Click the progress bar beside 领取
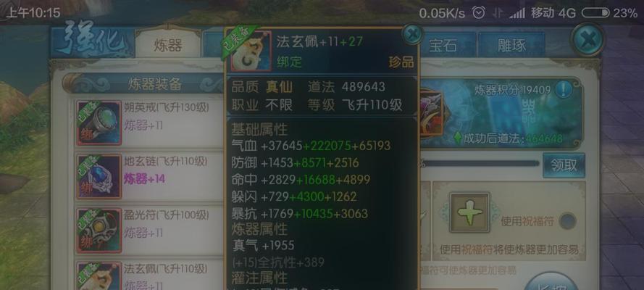644x290 pixels. point(480,163)
